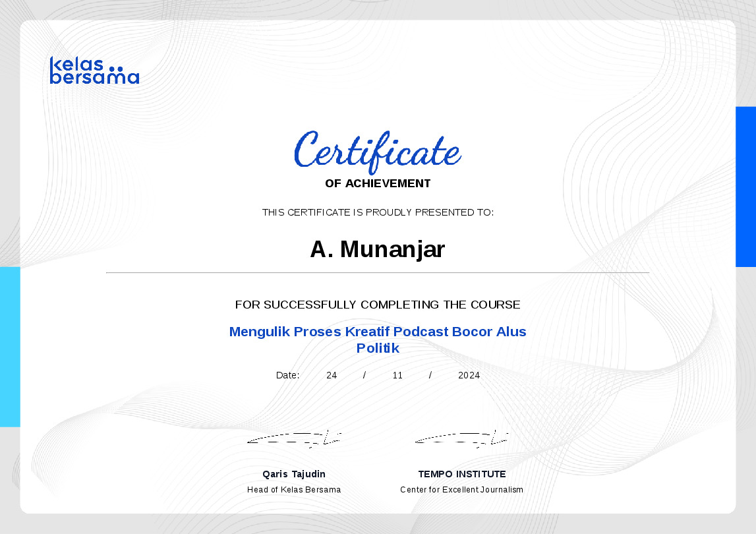
Task: Click the signature above Qaris Tajudin
Action: [294, 439]
